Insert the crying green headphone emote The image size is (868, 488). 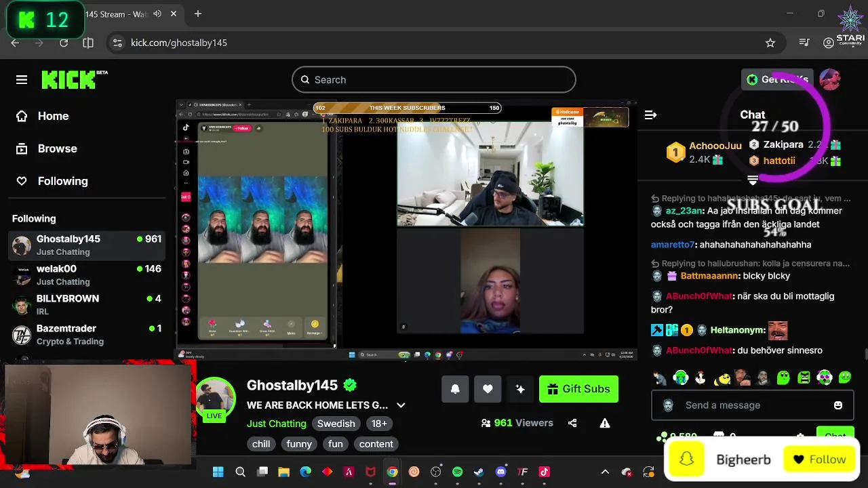click(x=680, y=378)
